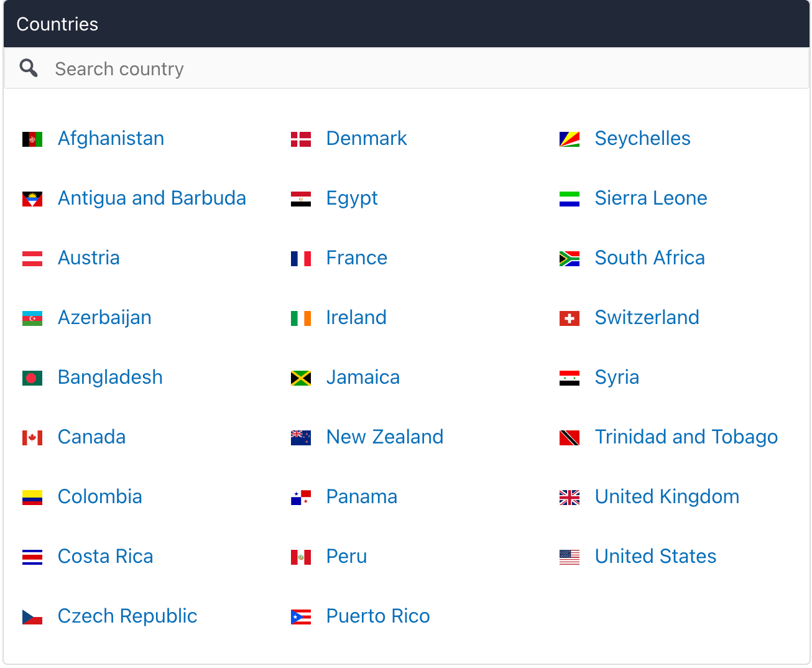Viewport: 812px width, 668px height.
Task: Click the Switzerland flag icon
Action: tap(570, 318)
